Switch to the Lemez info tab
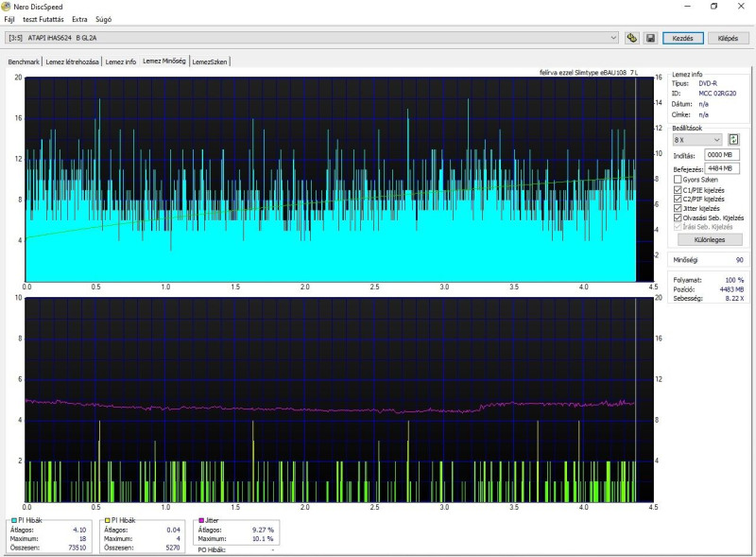756x557 pixels. click(121, 61)
